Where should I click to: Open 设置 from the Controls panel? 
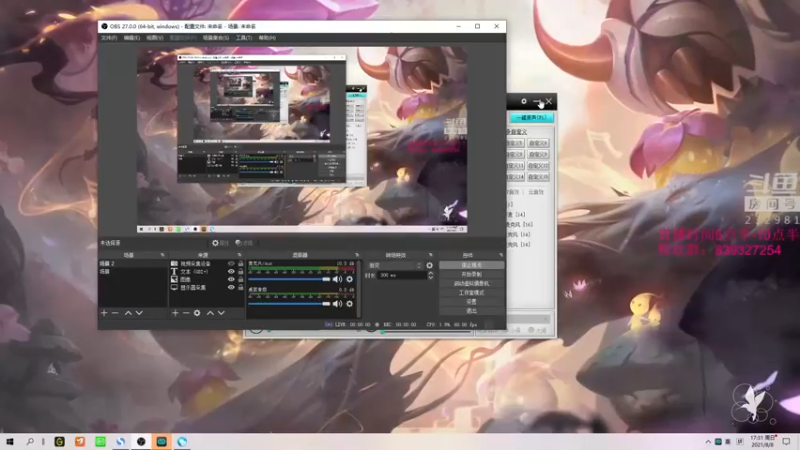471,302
